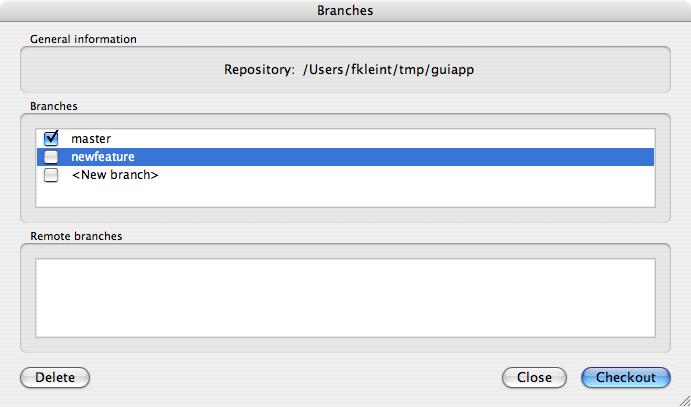691x407 pixels.
Task: Click empty row space right of master
Action: click(400, 138)
